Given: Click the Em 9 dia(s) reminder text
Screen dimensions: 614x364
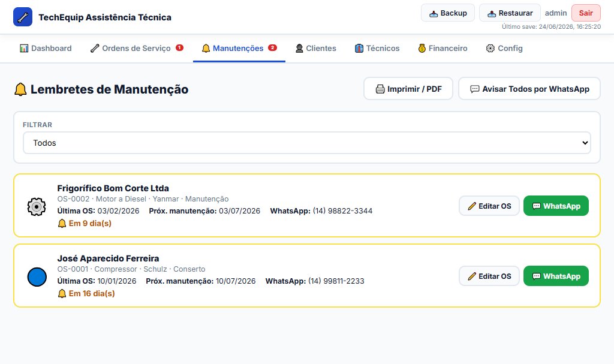Looking at the screenshot, I should 90,223.
